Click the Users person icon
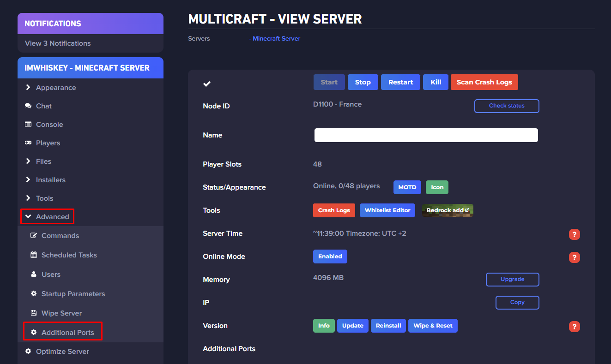 click(35, 274)
